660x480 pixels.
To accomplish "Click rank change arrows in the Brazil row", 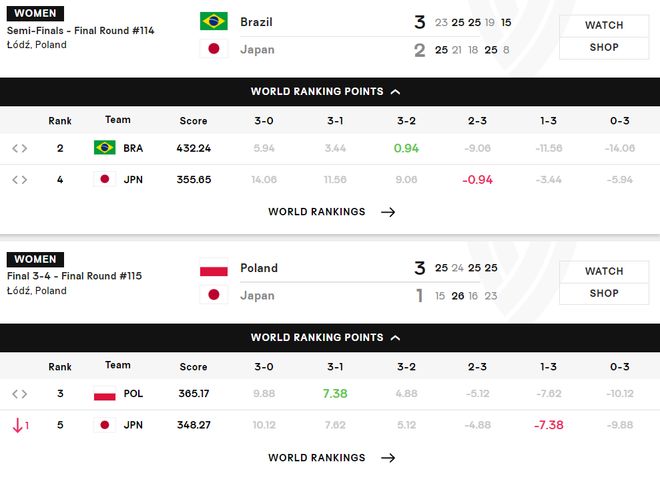I will click(19, 148).
